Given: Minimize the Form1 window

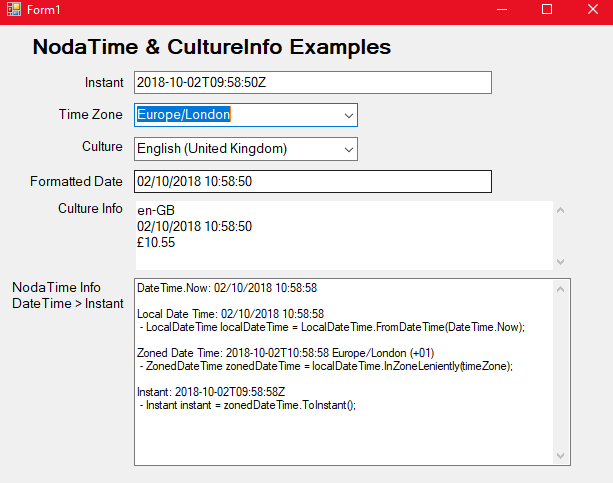Looking at the screenshot, I should 502,9.
